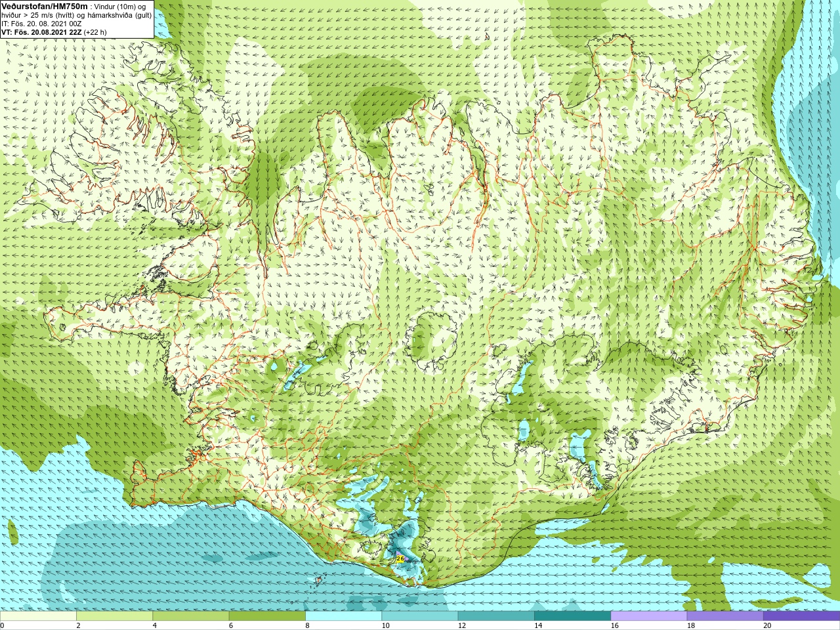Click the 10–12 m/s light teal legend swatch
The height and width of the screenshot is (630, 840).
[x=420, y=616]
